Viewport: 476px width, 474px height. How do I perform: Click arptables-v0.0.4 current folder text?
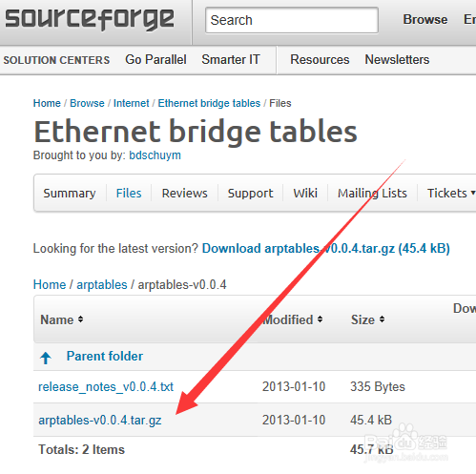[182, 284]
